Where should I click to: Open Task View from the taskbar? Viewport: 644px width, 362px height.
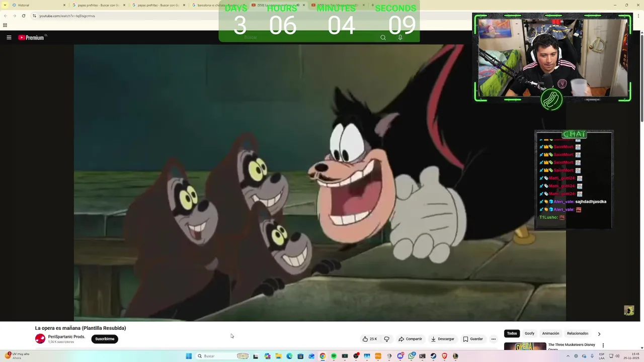(x=256, y=356)
